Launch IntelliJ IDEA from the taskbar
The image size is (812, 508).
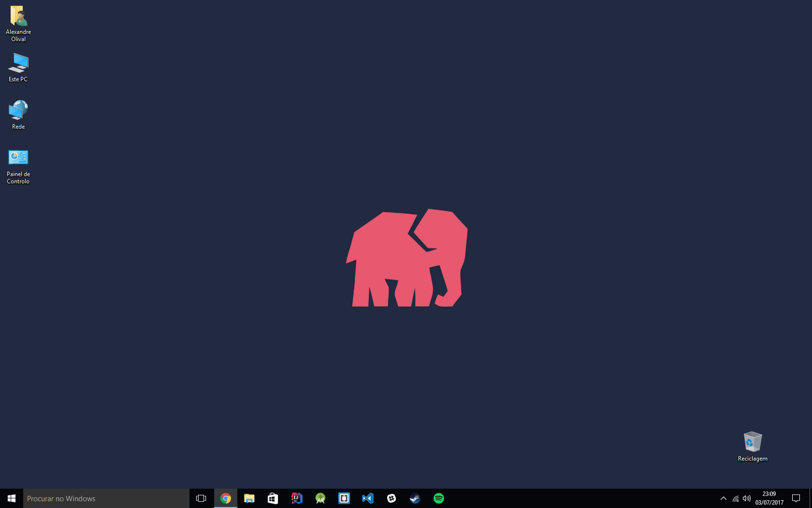pyautogui.click(x=297, y=498)
